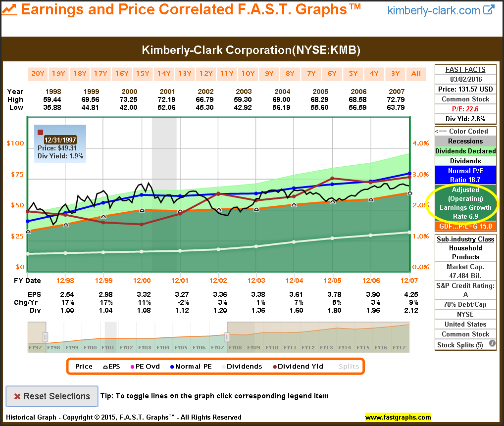This screenshot has width=504, height=426.
Task: Choose the 10Y time range tab
Action: coord(248,74)
